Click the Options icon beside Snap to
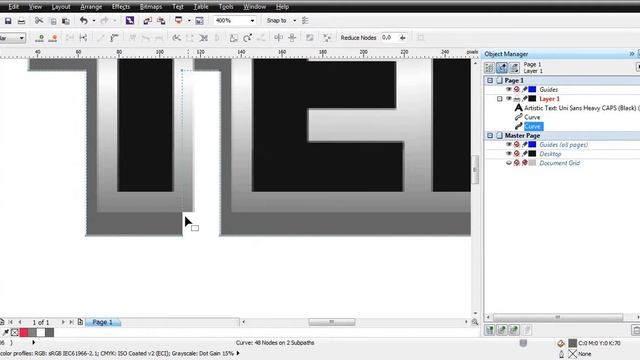 (305, 20)
